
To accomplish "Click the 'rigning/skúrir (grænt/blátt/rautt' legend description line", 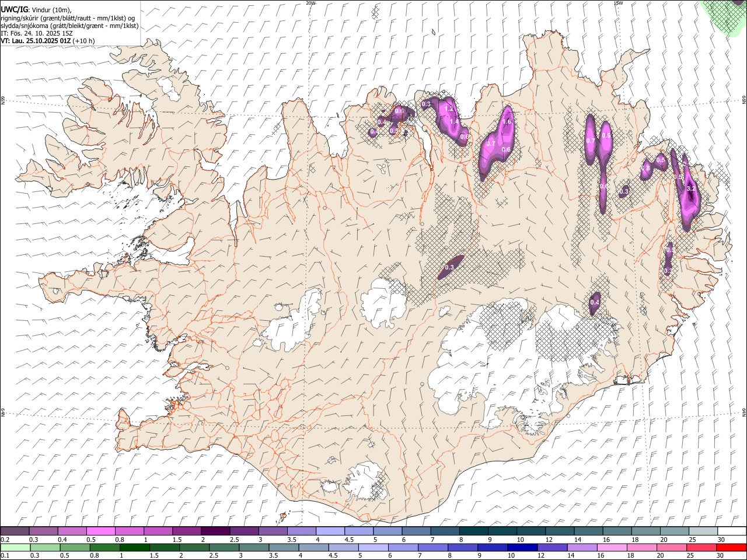I will click(x=68, y=18).
